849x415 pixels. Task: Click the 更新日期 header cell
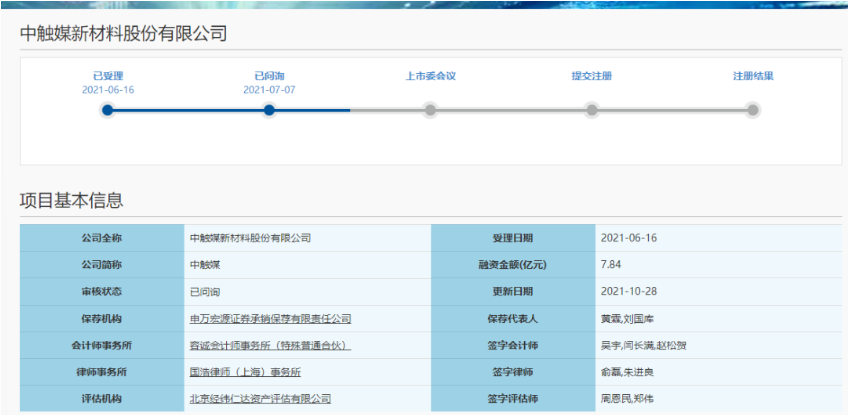pos(513,291)
